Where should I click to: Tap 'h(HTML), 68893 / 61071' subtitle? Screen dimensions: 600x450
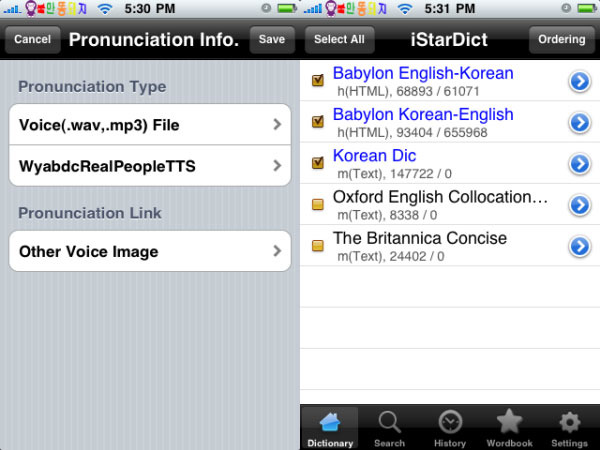[x=408, y=91]
